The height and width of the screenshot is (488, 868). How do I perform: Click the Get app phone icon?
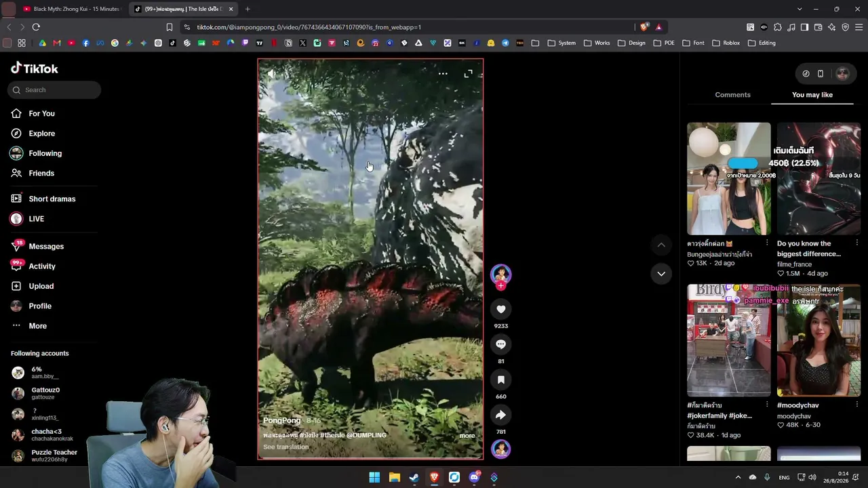tap(820, 74)
